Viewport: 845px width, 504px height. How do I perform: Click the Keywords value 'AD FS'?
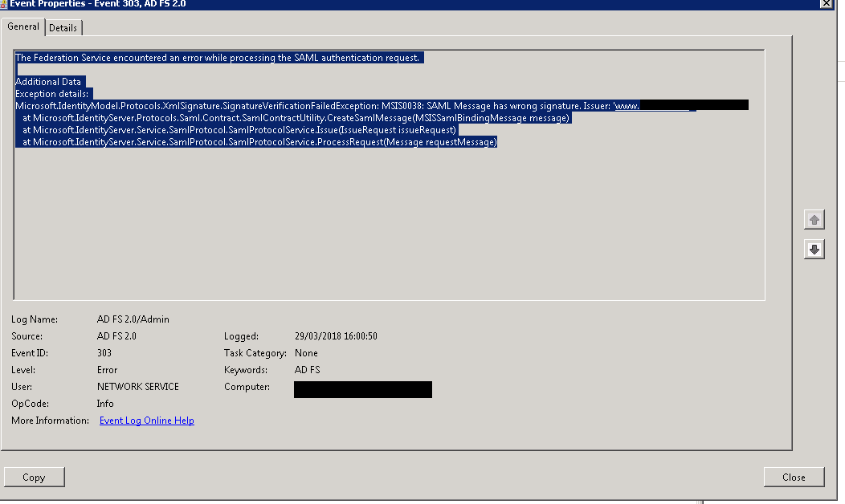click(x=307, y=370)
